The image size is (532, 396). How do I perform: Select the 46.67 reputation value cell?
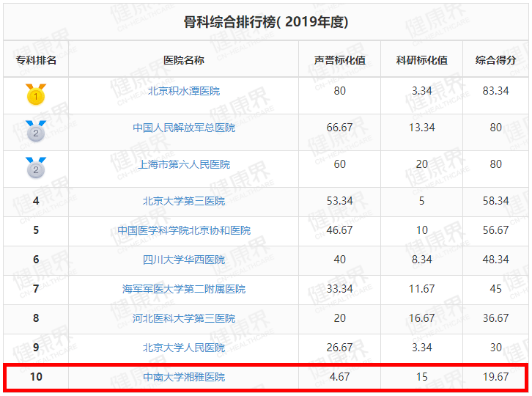click(x=339, y=230)
